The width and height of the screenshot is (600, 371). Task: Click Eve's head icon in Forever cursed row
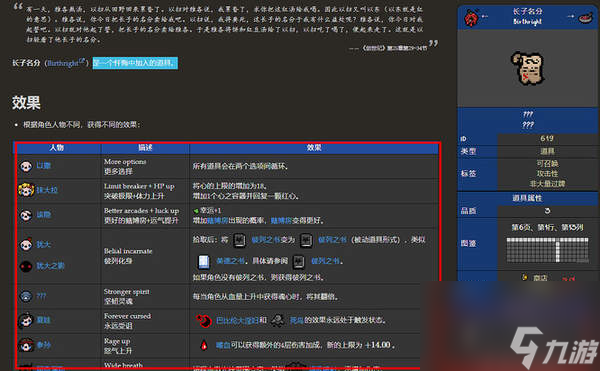tap(26, 320)
